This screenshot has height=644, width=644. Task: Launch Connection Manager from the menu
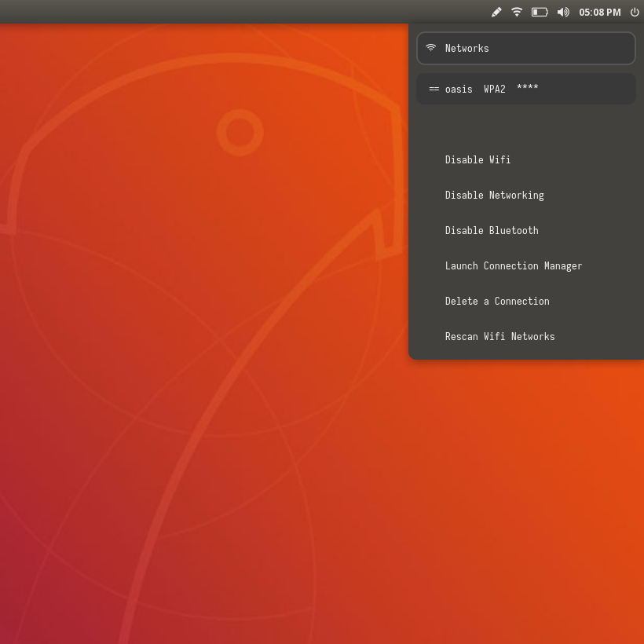[x=514, y=265]
